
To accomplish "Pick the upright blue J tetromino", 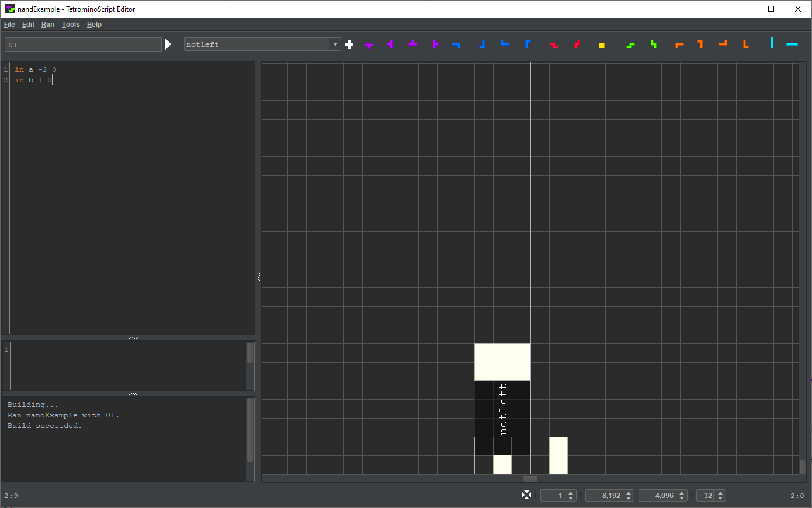I will [482, 44].
